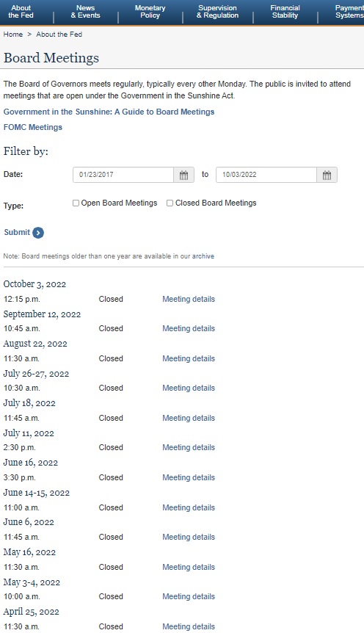
Task: Open the FOMC Meetings link
Action: (33, 127)
